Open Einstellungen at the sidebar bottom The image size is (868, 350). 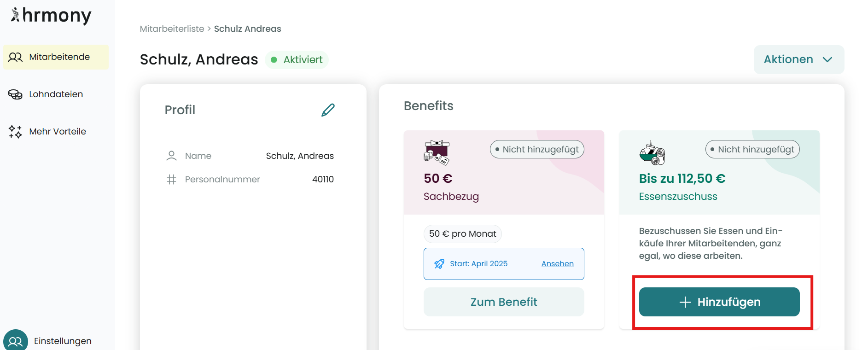coord(63,341)
